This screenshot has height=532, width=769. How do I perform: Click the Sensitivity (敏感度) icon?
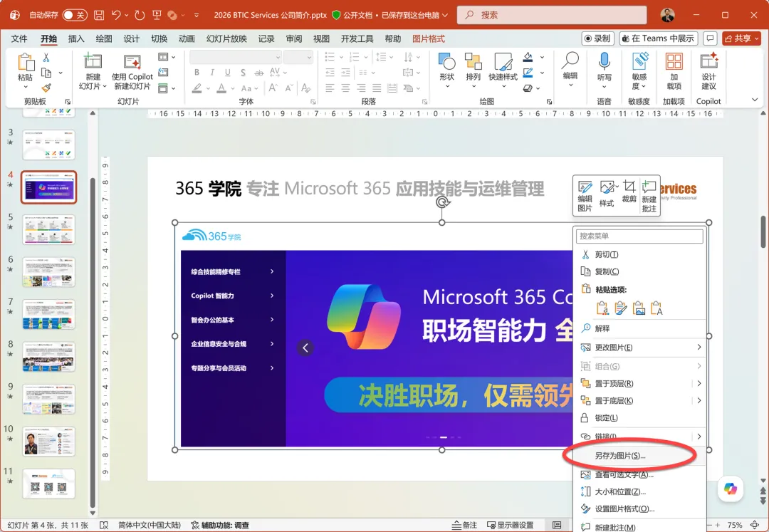click(x=639, y=62)
